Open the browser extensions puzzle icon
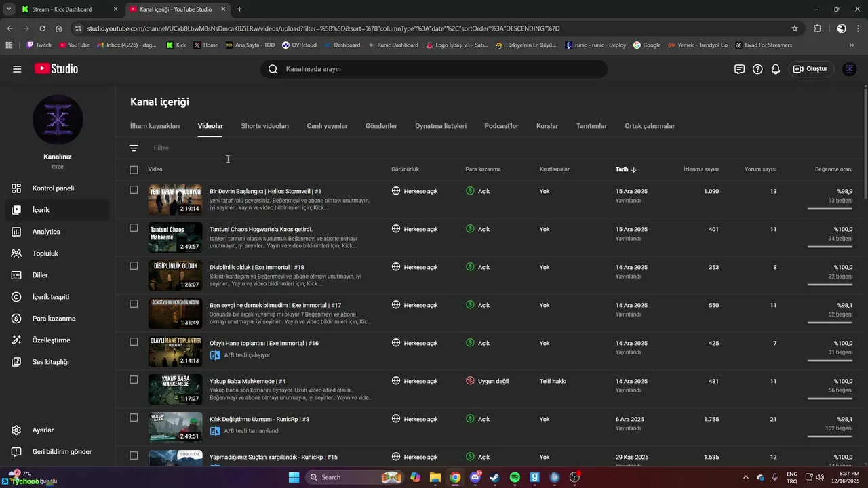Screen dimensions: 868x488 818,28
